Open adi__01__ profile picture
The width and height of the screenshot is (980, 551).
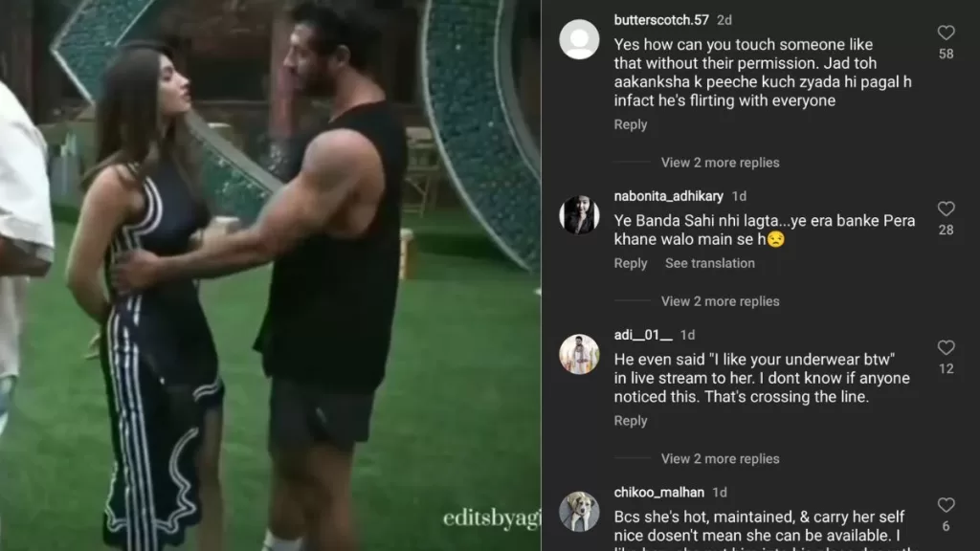(x=579, y=354)
